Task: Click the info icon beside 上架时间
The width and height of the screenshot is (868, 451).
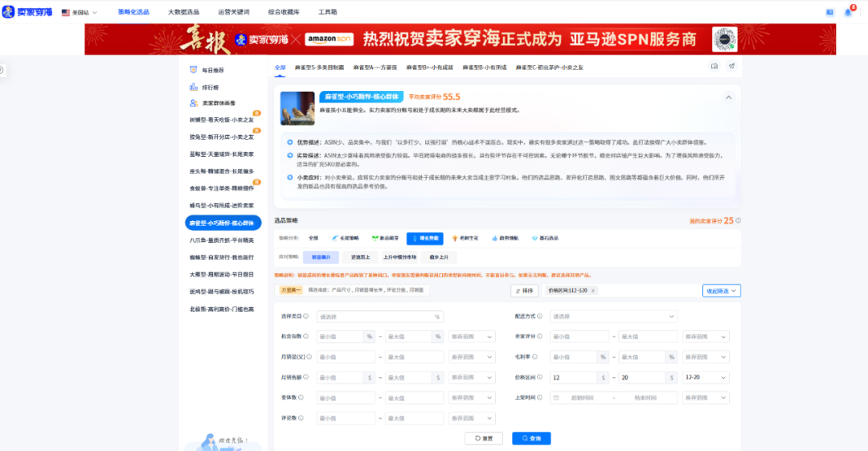Action: pos(540,397)
